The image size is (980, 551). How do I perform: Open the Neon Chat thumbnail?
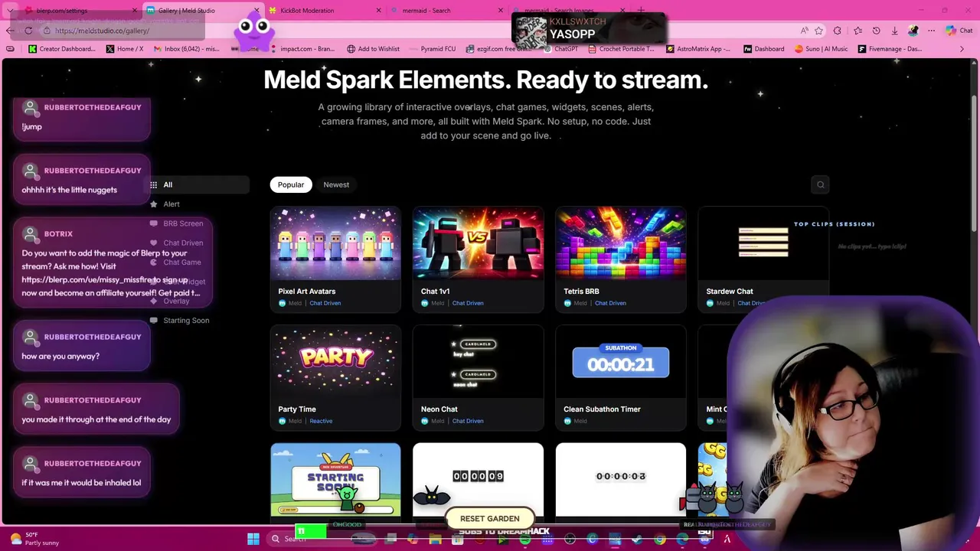click(478, 361)
